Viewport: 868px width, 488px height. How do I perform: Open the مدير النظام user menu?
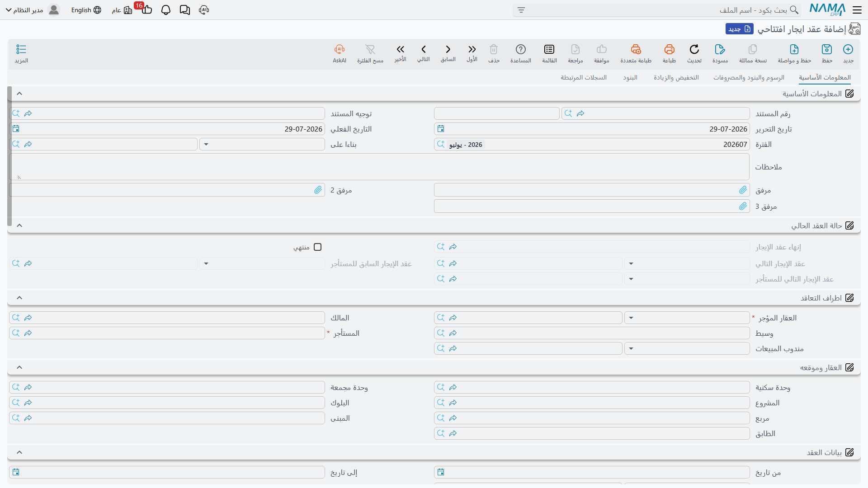[33, 10]
